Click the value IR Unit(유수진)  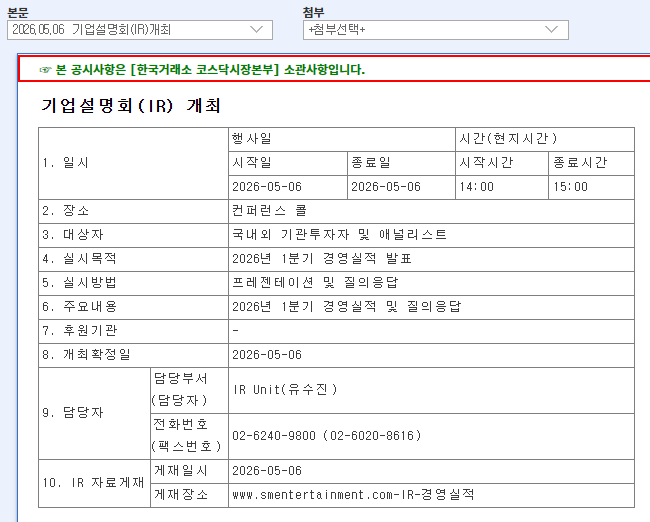[x=285, y=390]
